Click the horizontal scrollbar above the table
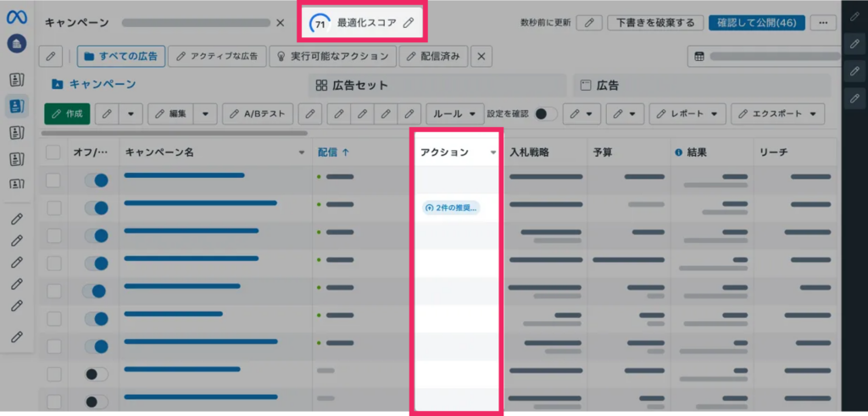The image size is (868, 416). pyautogui.click(x=174, y=133)
